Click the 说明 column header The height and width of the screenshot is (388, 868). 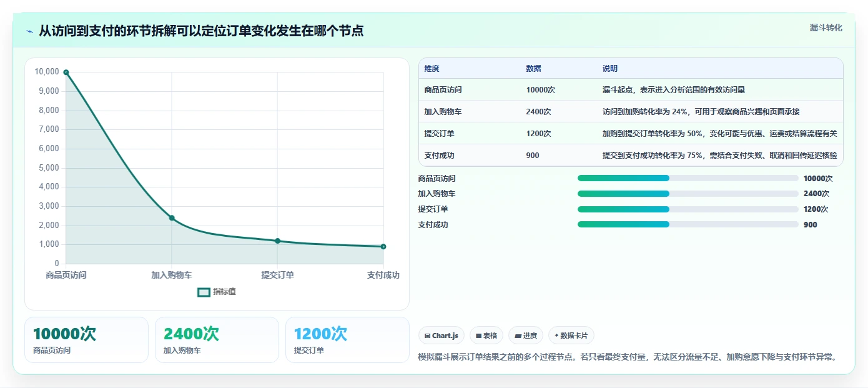(610, 69)
